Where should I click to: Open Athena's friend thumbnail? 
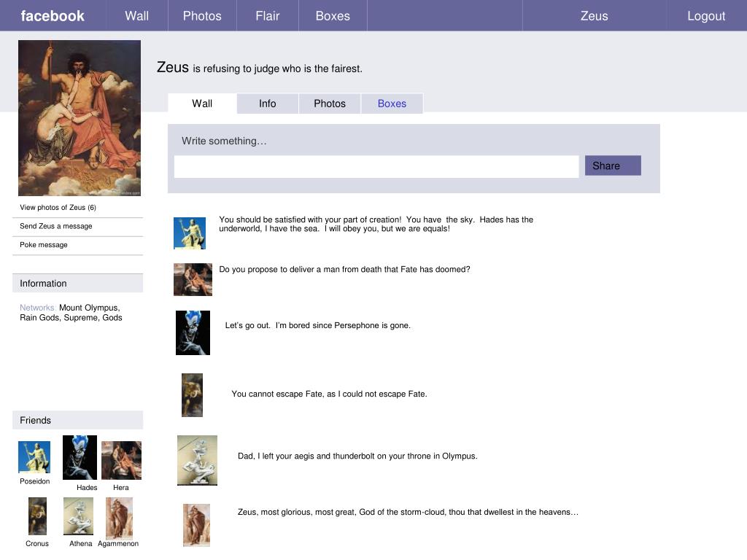pyautogui.click(x=78, y=516)
